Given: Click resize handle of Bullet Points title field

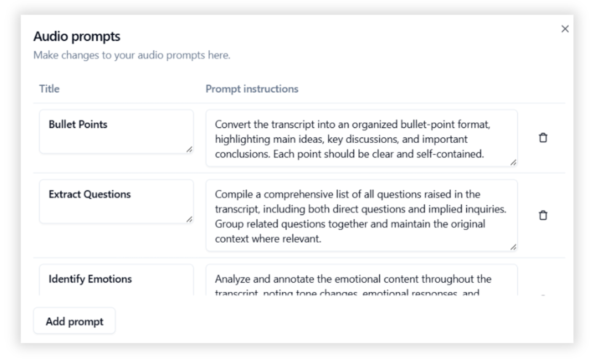Looking at the screenshot, I should tap(189, 149).
